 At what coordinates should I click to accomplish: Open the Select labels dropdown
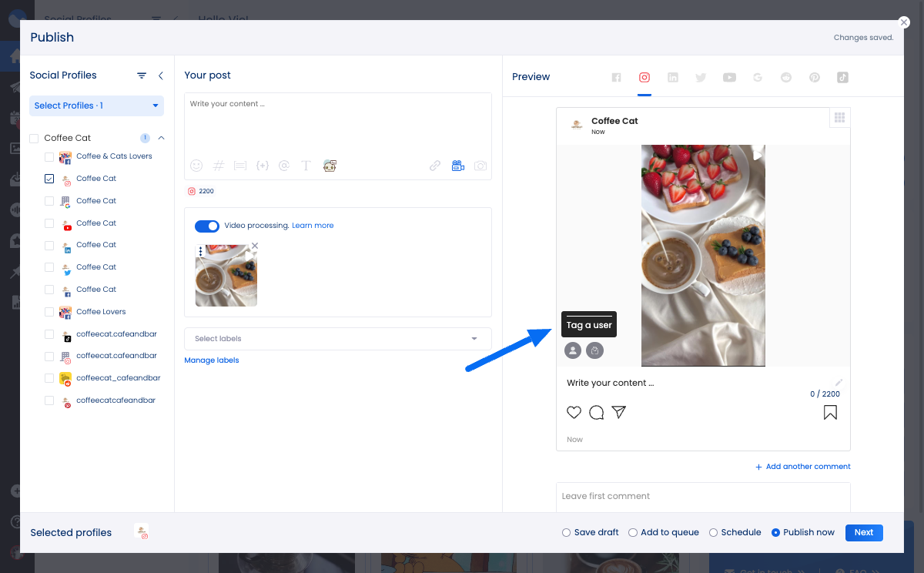point(337,339)
